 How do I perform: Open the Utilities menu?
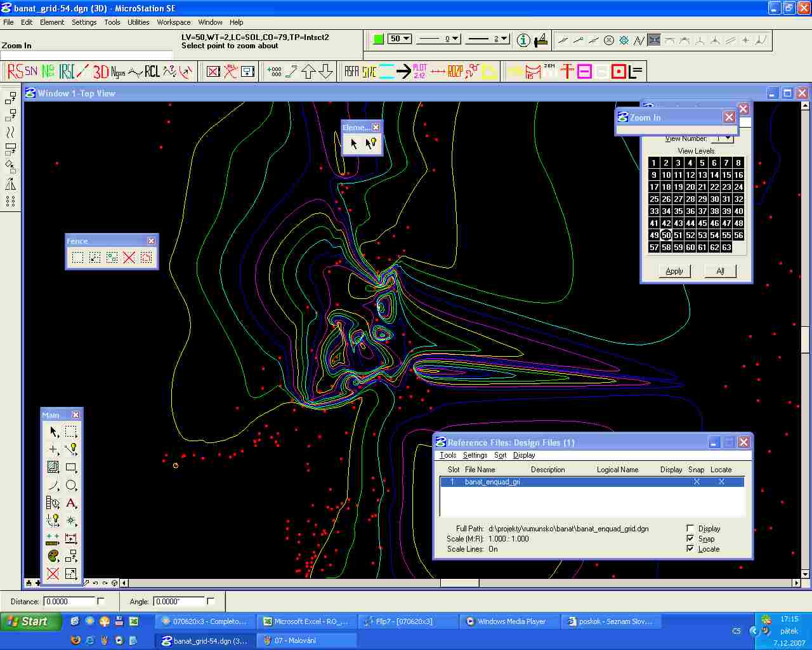[x=138, y=22]
